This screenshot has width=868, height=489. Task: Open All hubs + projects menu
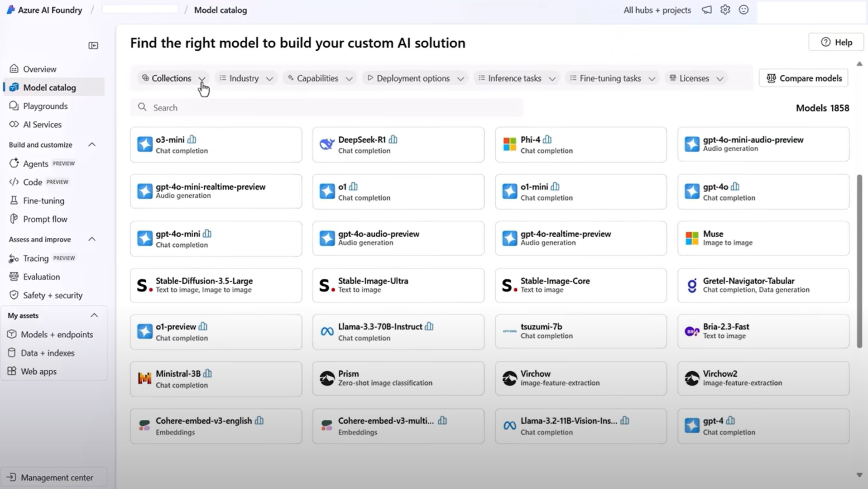[x=657, y=10]
